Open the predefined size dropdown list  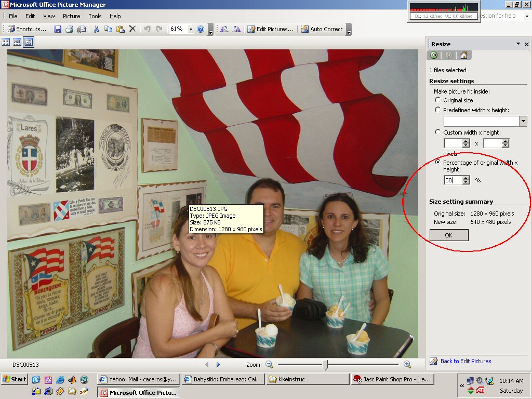(x=523, y=121)
